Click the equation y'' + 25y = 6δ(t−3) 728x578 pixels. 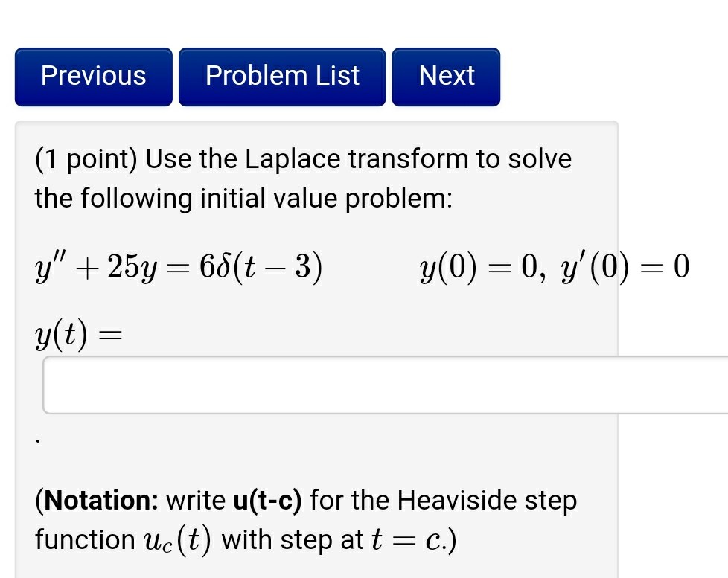click(179, 268)
